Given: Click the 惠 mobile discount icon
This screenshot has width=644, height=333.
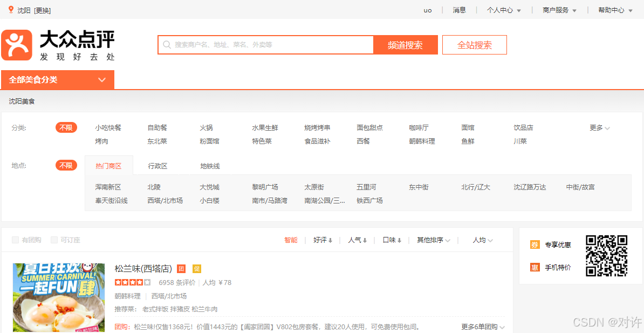Looking at the screenshot, I should [x=535, y=267].
